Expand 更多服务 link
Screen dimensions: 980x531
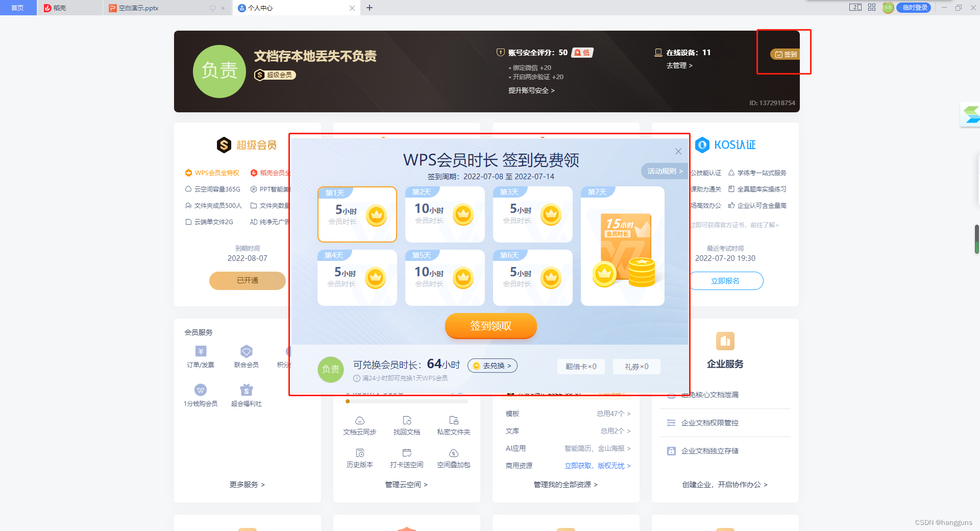[x=247, y=485]
